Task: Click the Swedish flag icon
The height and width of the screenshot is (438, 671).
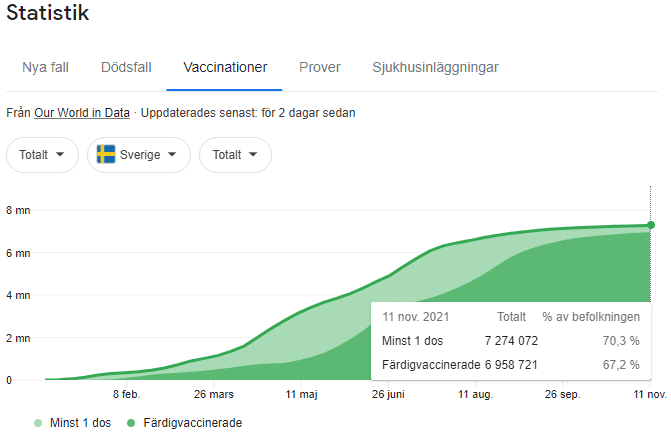Action: tap(106, 155)
